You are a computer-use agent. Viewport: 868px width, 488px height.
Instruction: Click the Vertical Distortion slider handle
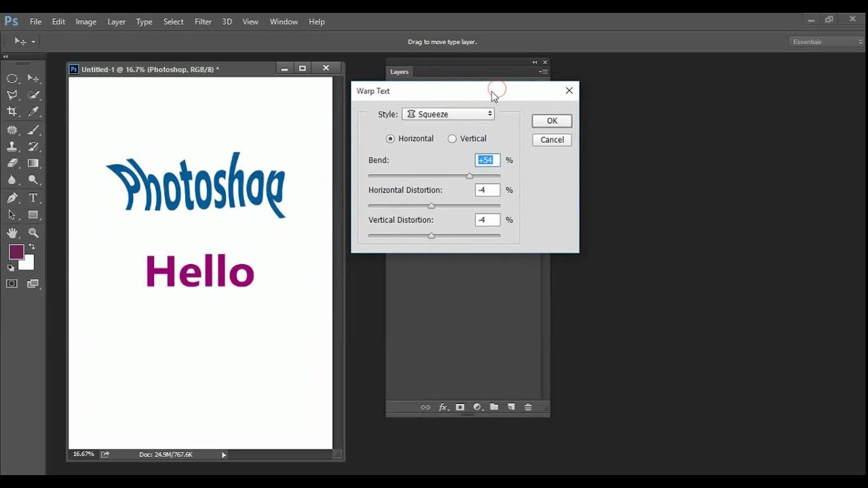coord(431,236)
